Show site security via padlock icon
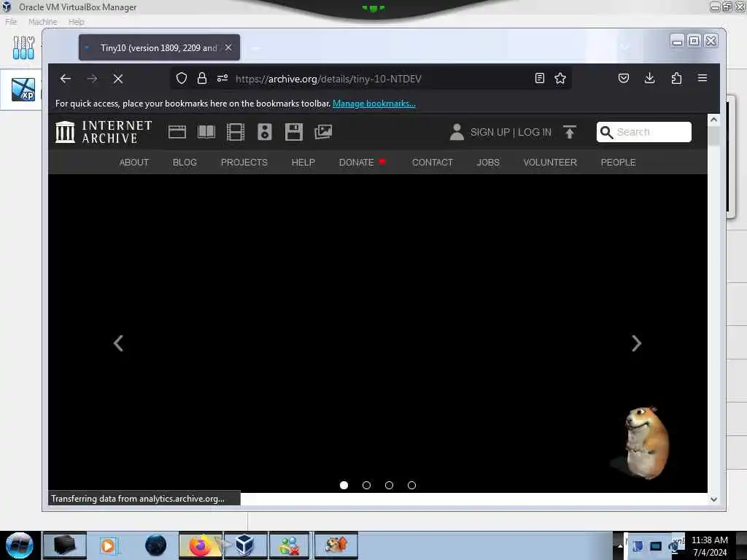747x560 pixels. [x=202, y=78]
